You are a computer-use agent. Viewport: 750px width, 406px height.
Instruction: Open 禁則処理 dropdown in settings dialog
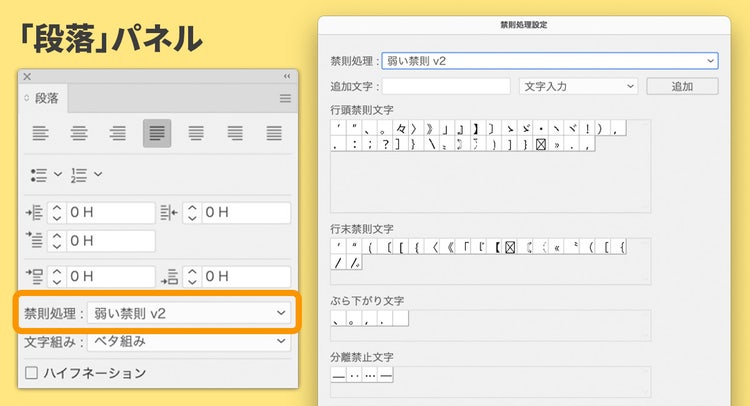click(x=550, y=61)
